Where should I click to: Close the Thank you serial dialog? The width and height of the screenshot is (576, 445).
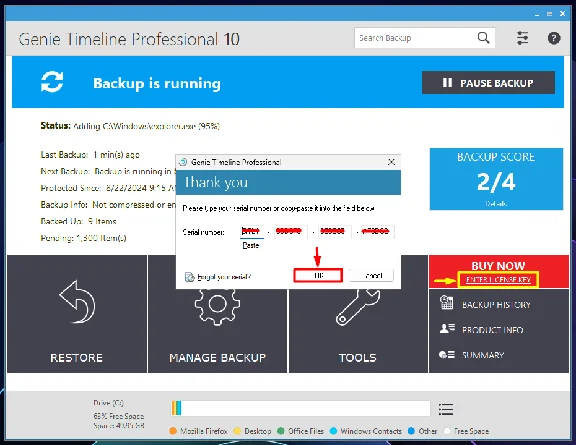(x=392, y=162)
